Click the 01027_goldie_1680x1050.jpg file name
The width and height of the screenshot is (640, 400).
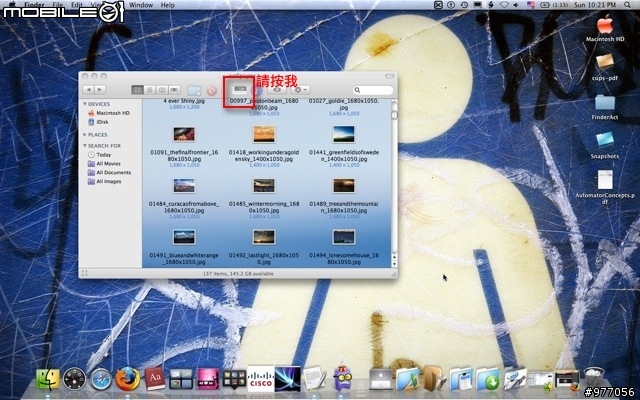(344, 104)
